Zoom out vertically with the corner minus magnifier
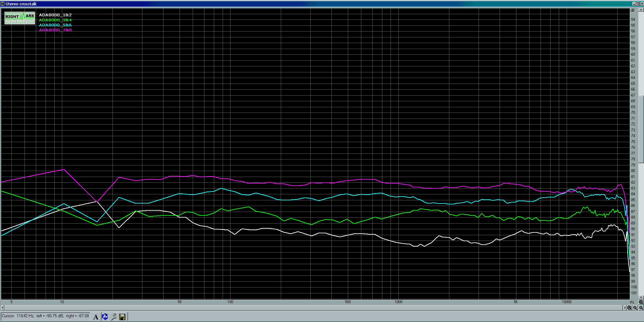 coord(641,308)
